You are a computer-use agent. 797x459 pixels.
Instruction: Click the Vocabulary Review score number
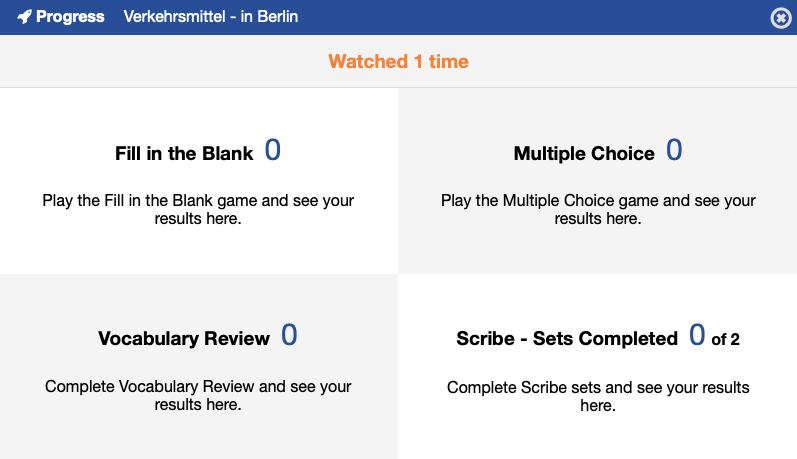(289, 336)
